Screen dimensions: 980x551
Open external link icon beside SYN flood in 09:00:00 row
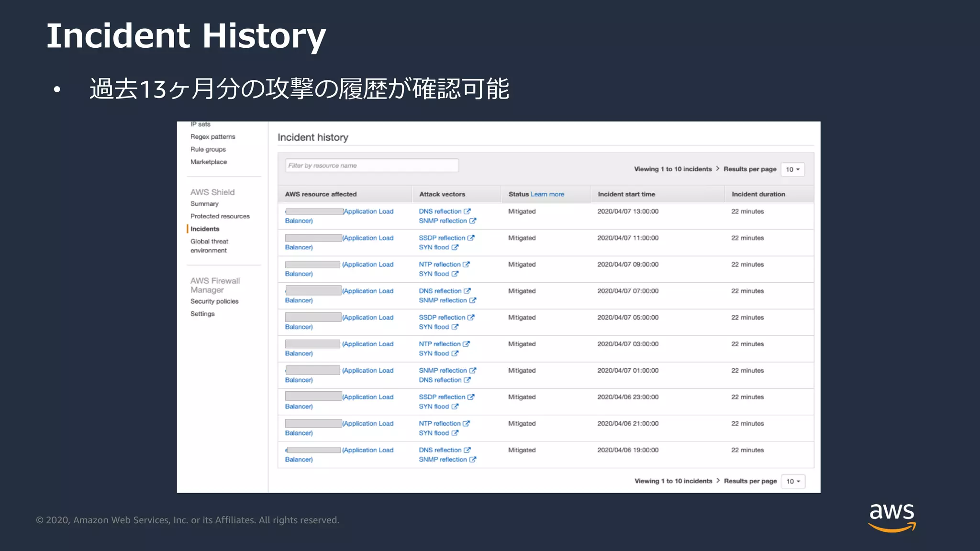[455, 274]
